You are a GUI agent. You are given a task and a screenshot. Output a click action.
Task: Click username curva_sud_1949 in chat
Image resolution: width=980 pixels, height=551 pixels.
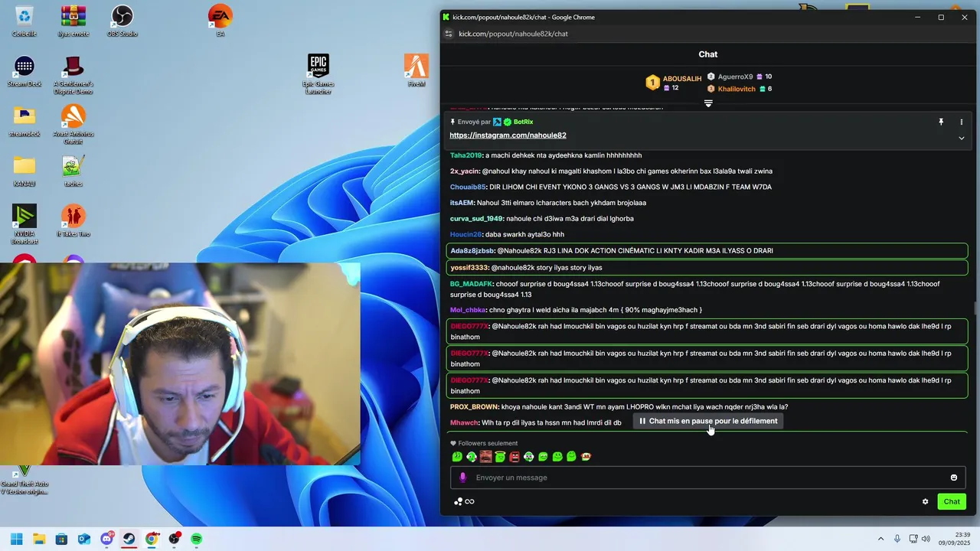click(476, 219)
